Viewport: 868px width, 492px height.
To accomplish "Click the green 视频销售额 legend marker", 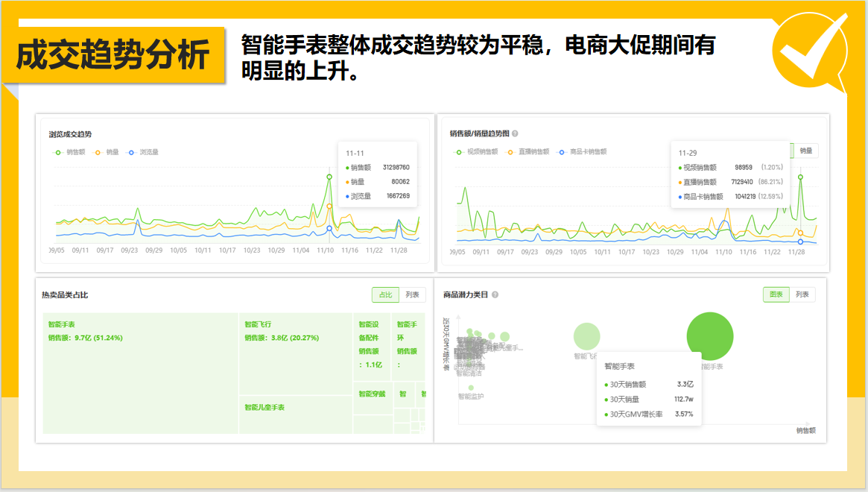I will pyautogui.click(x=460, y=151).
